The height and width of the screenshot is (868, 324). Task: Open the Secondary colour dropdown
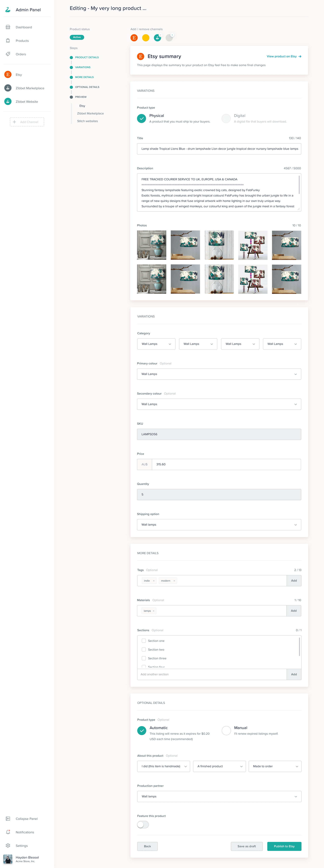[219, 404]
